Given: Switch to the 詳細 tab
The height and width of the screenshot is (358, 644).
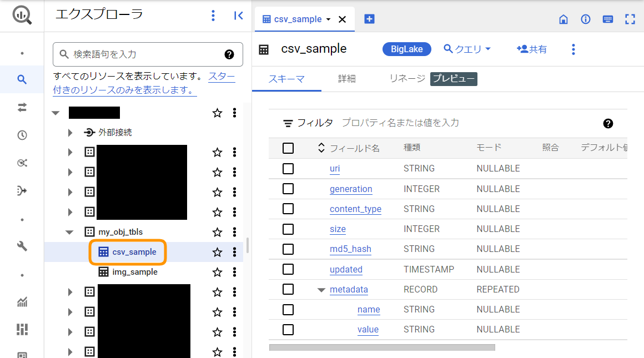Looking at the screenshot, I should (x=346, y=79).
